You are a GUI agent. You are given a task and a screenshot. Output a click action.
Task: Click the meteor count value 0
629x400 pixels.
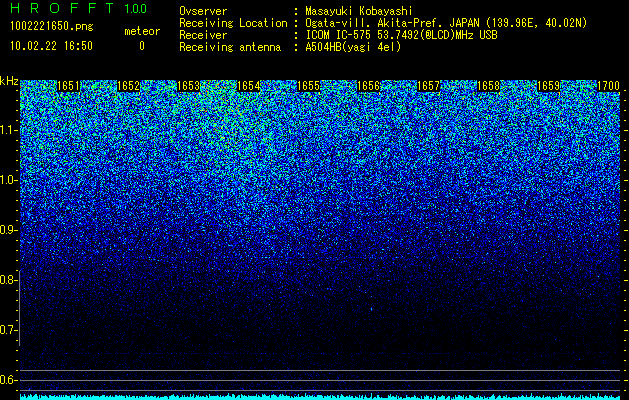[142, 46]
